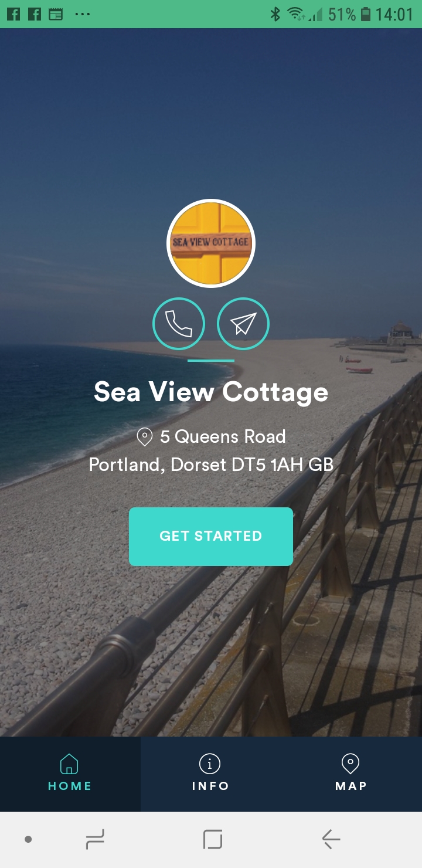
Task: Tap the first Facebook notification icon
Action: [13, 14]
